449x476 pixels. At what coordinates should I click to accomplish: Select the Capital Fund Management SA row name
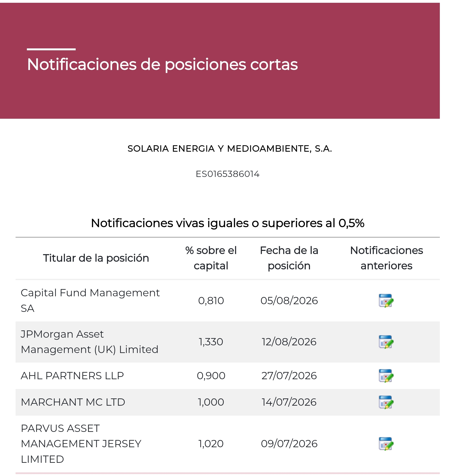click(x=90, y=301)
